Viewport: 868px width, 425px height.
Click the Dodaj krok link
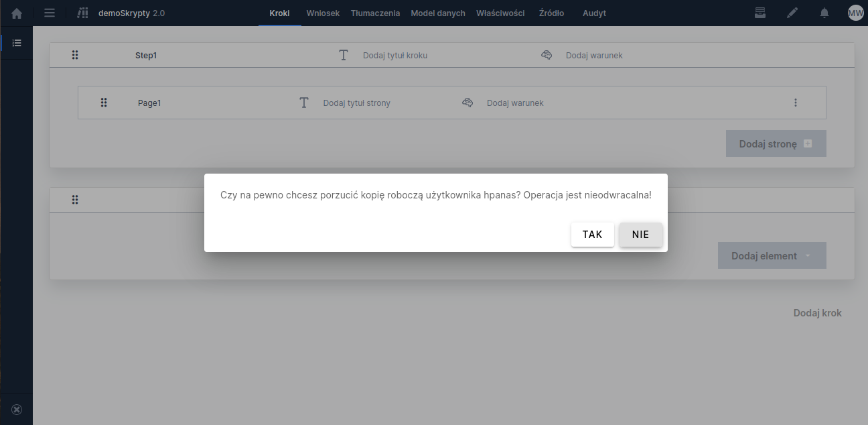coord(817,313)
